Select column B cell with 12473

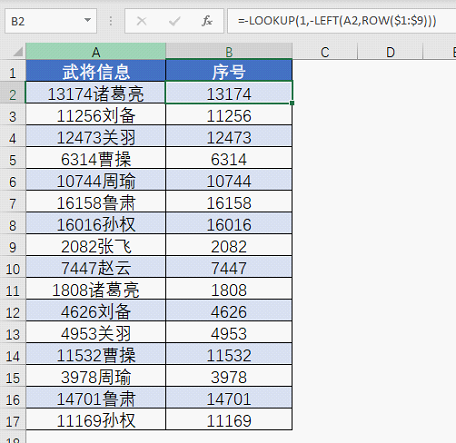[229, 137]
